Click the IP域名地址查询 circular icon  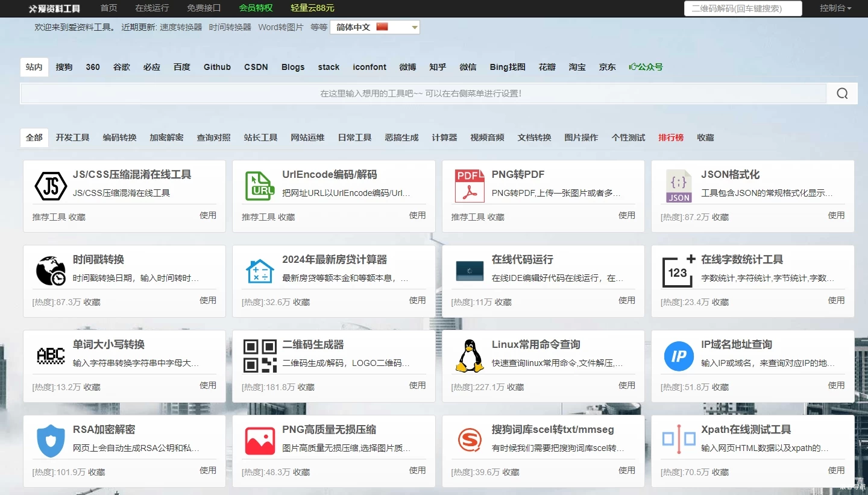click(678, 356)
